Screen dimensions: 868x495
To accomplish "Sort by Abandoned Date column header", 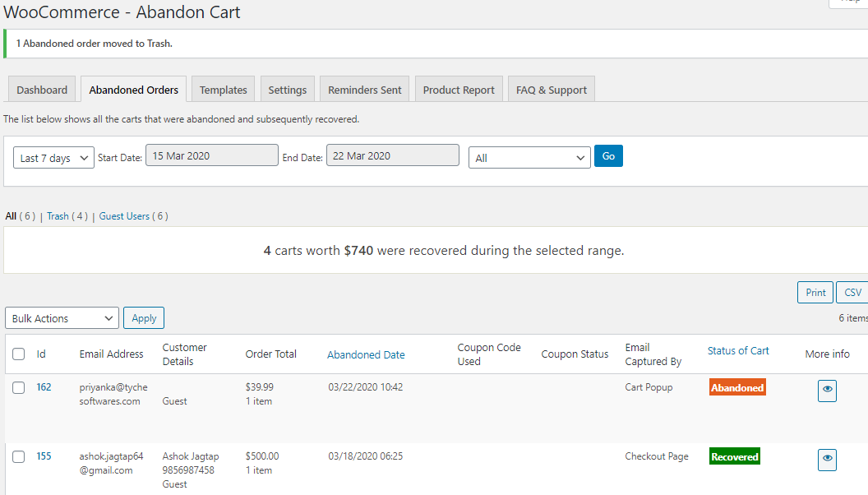I will click(x=366, y=354).
